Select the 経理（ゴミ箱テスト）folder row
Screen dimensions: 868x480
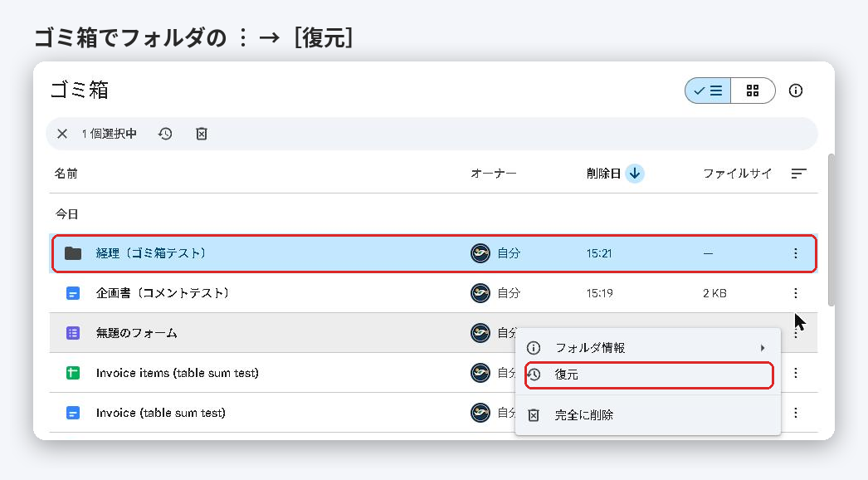click(434, 253)
